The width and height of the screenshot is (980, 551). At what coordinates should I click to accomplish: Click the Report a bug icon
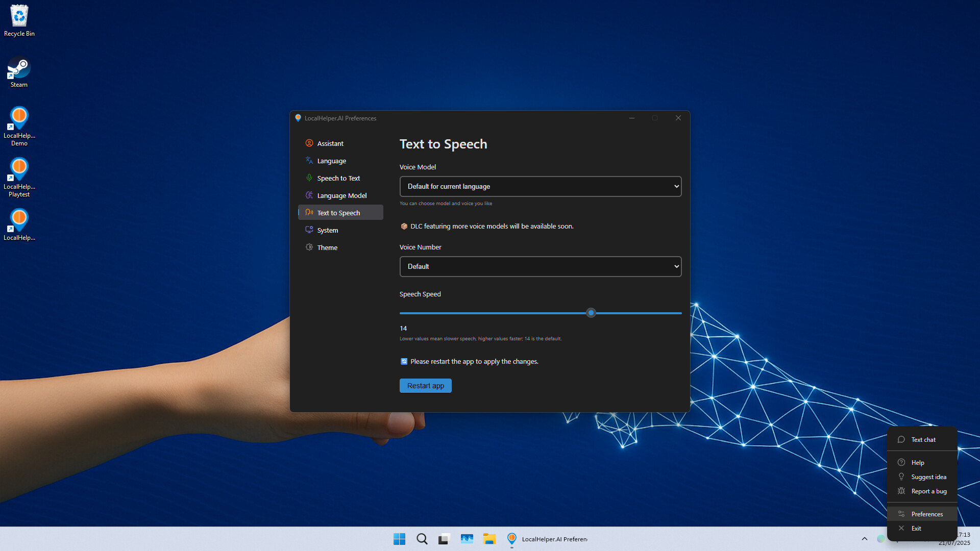point(901,491)
